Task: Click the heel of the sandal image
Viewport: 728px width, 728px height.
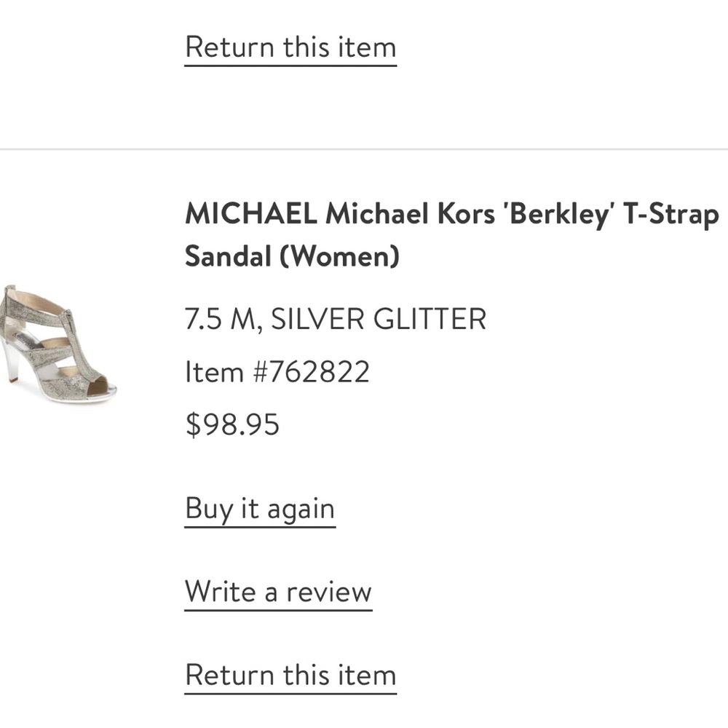Action: [12, 364]
